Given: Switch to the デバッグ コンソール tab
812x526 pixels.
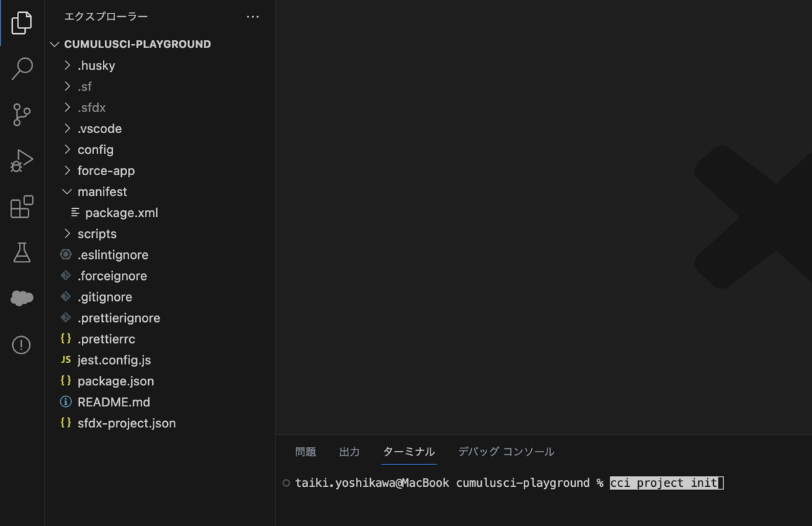Looking at the screenshot, I should (506, 452).
